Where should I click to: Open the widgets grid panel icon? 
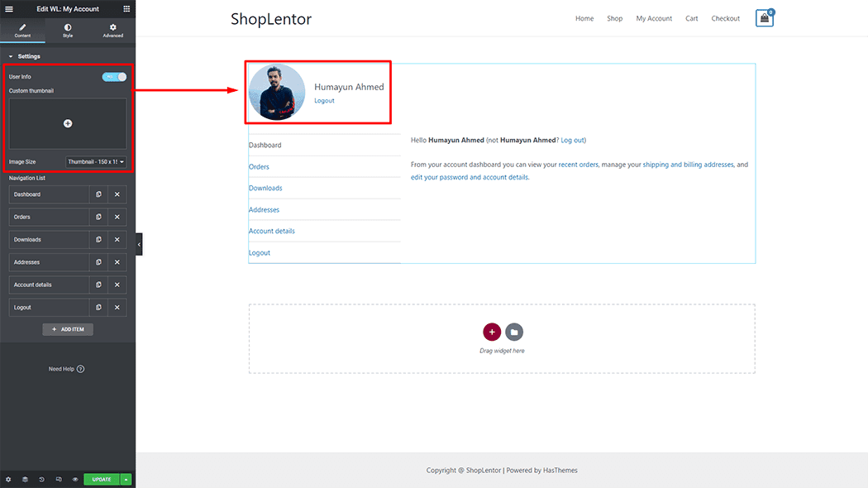pos(126,8)
